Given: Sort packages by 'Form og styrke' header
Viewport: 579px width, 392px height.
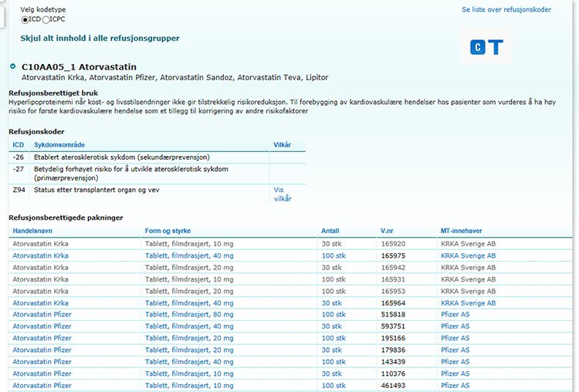Looking at the screenshot, I should tap(168, 231).
